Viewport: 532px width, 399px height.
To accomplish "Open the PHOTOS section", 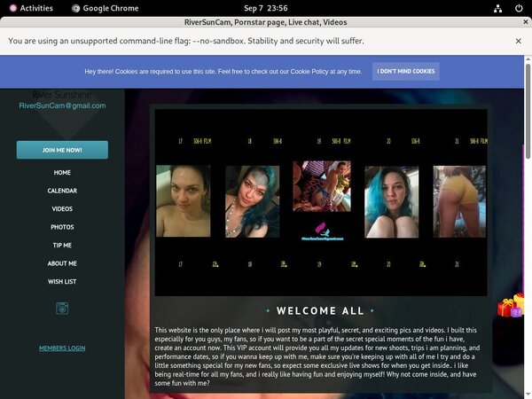I will (62, 227).
